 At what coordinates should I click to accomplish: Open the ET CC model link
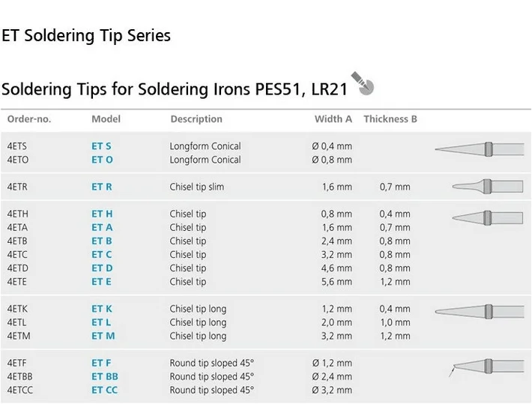(105, 391)
